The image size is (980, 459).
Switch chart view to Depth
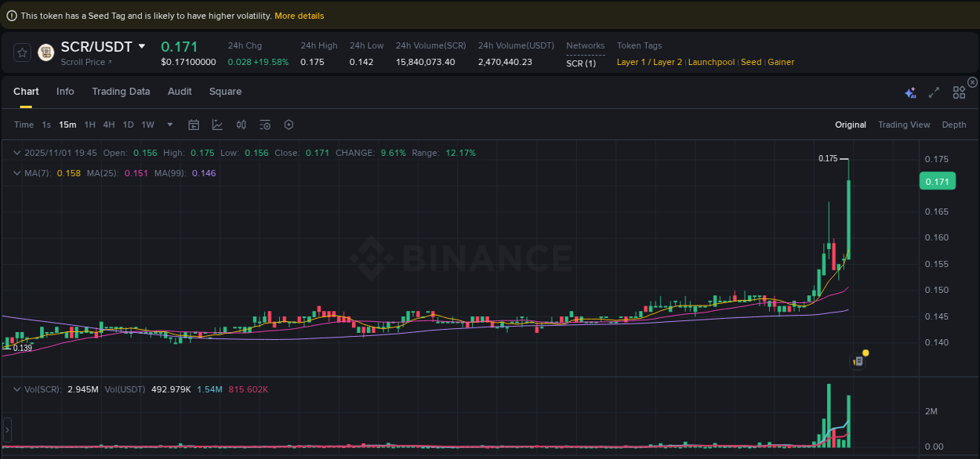pyautogui.click(x=954, y=125)
